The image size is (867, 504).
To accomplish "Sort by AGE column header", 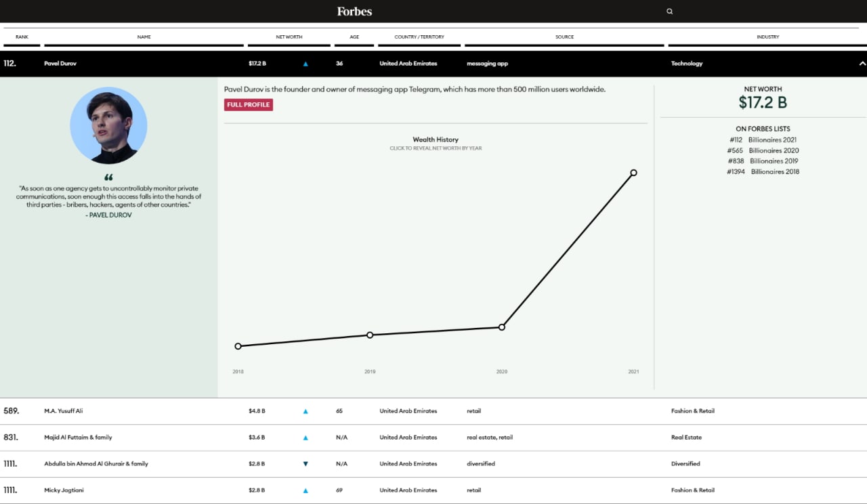I will point(354,37).
